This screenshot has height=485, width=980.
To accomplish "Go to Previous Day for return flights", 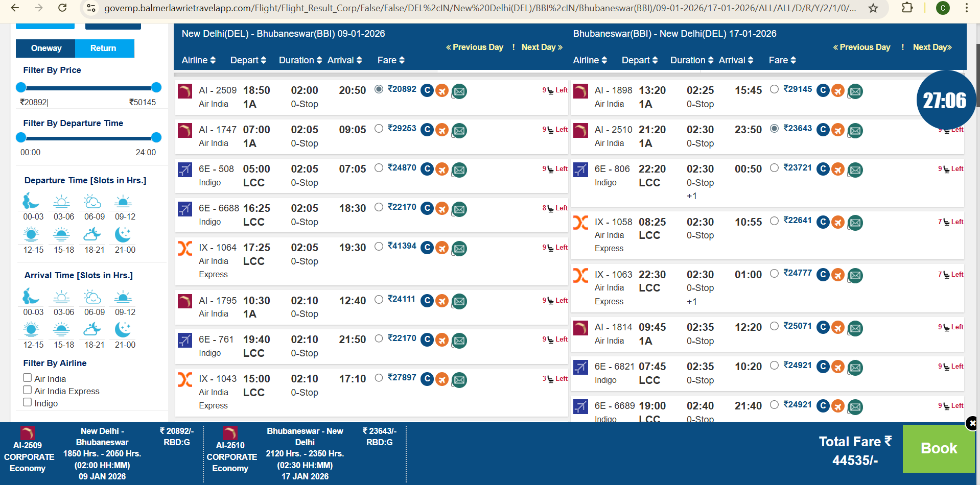I will [861, 47].
